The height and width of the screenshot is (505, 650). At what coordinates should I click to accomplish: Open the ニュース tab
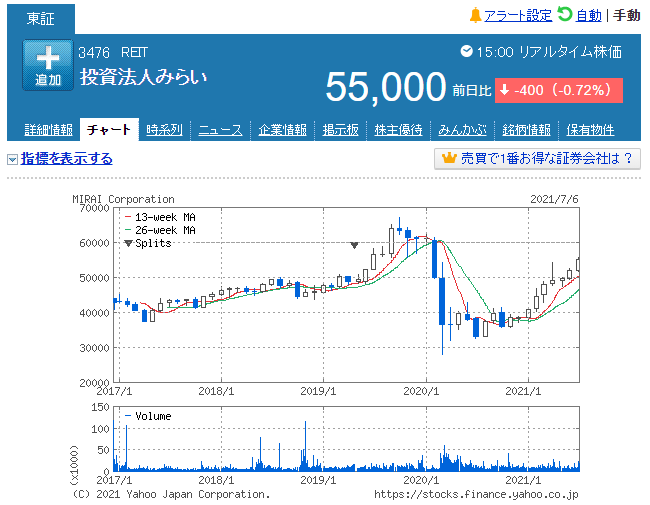click(x=220, y=130)
